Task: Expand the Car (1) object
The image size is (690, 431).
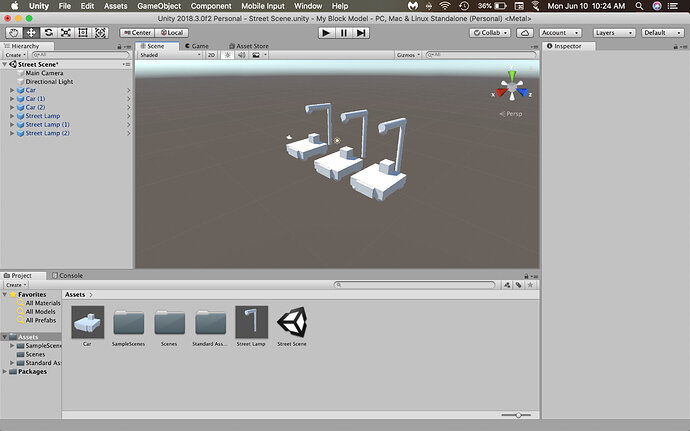Action: click(x=12, y=99)
